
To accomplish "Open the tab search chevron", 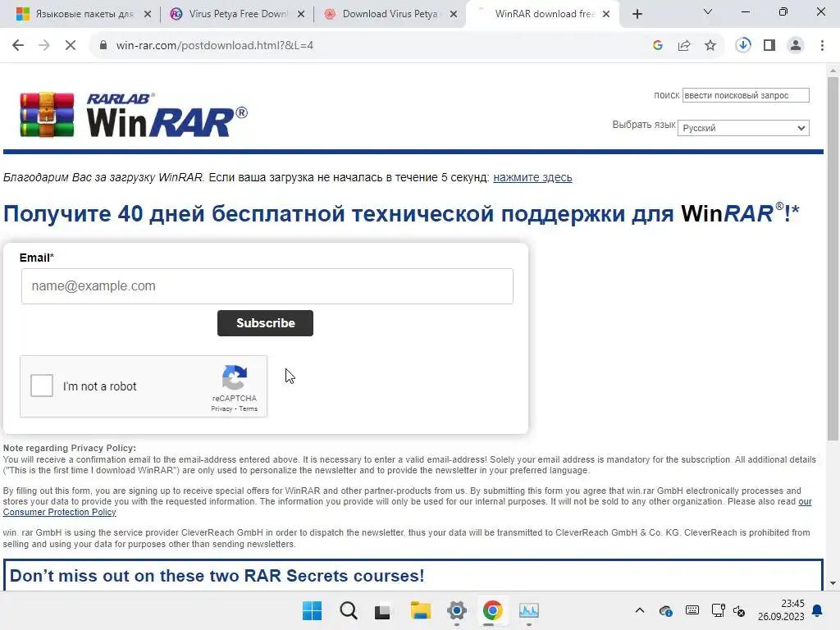I will [708, 11].
